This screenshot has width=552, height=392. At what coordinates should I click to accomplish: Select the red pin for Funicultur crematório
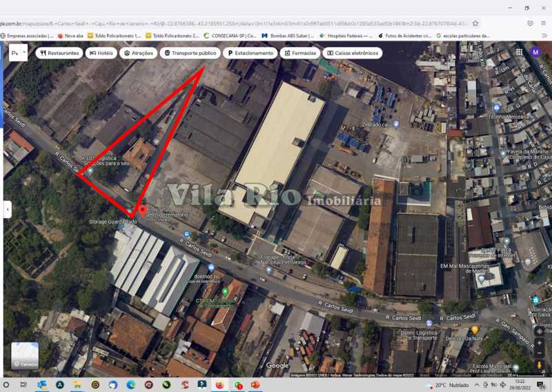pos(143,211)
